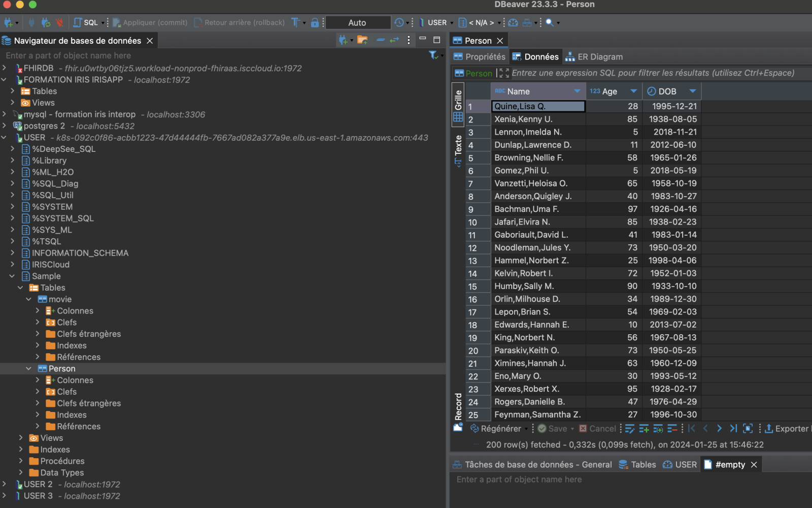Toggle the transaction lock icon in toolbar
This screenshot has width=812, height=508.
click(x=315, y=22)
